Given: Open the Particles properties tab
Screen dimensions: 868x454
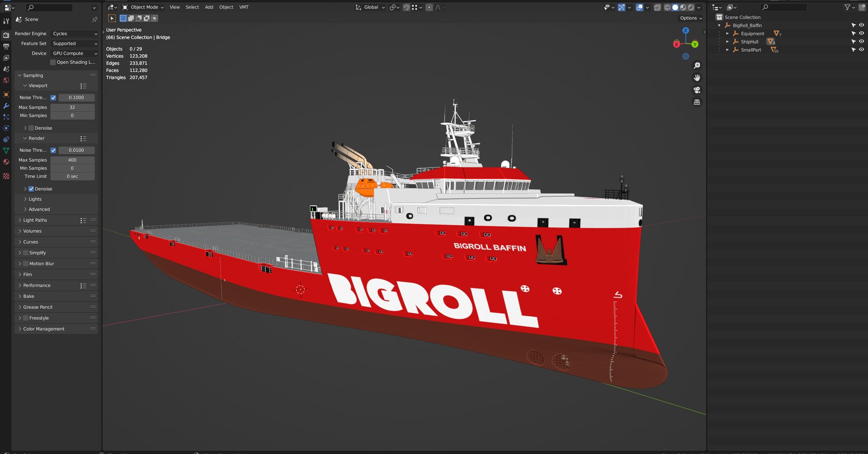Looking at the screenshot, I should click(x=6, y=117).
